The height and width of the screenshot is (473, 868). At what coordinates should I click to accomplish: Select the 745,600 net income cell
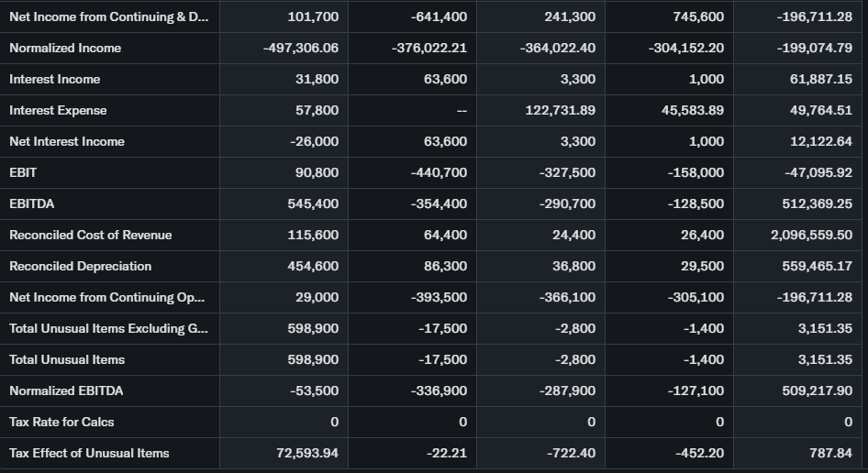coord(698,16)
